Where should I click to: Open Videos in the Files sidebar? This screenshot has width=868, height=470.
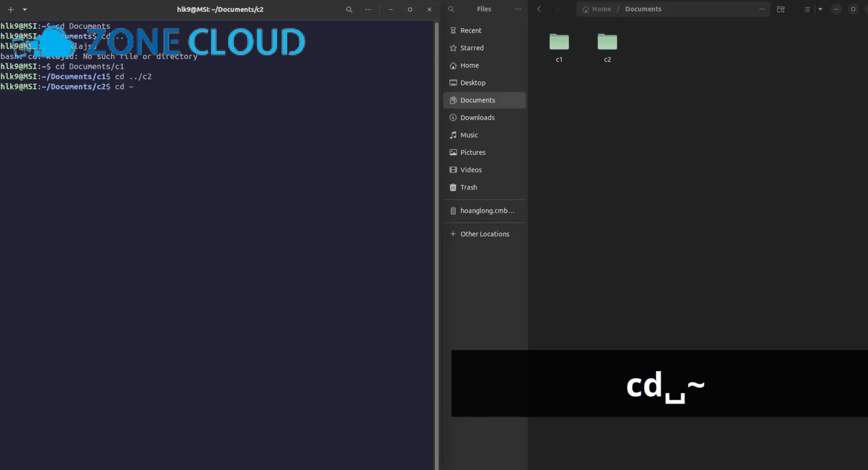(x=484, y=170)
